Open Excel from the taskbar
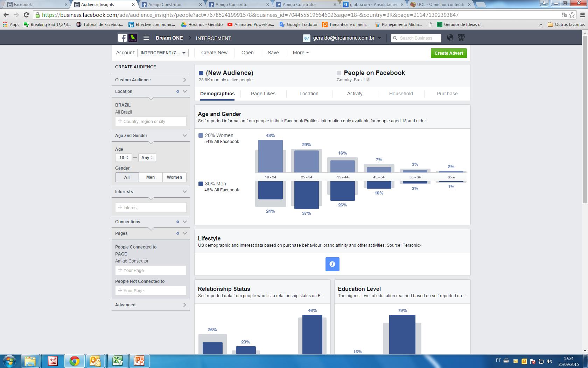The image size is (588, 368). pyautogui.click(x=117, y=361)
